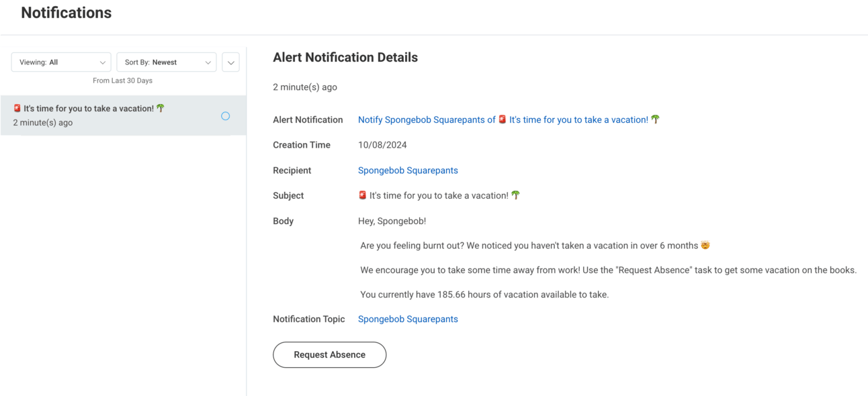The image size is (868, 396).
Task: Open the Notification Topic Spongebob Squarepants link
Action: (408, 319)
